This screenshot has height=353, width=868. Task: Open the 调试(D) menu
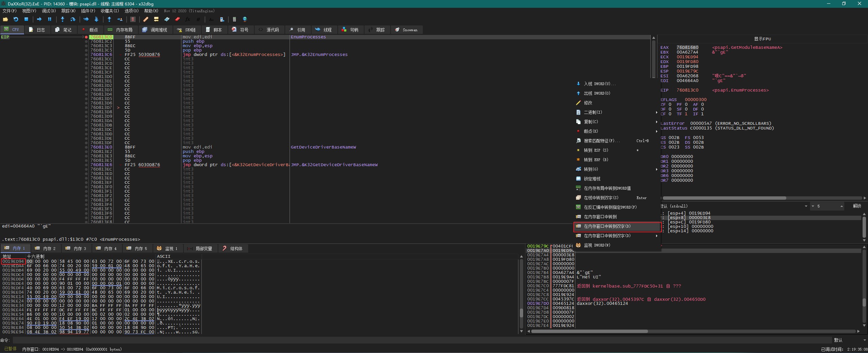(48, 11)
